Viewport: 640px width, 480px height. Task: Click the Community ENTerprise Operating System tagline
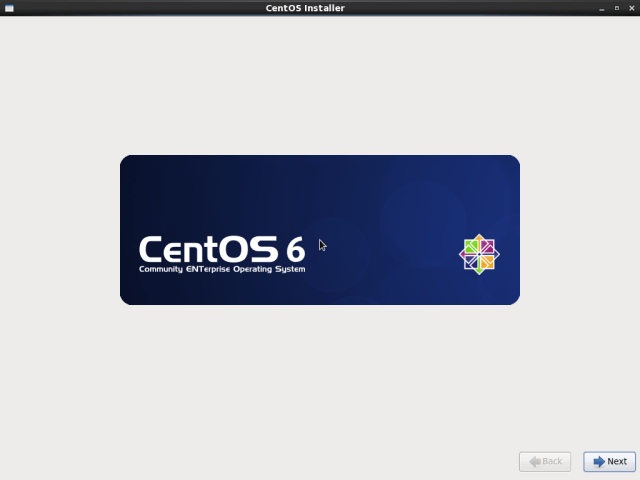pyautogui.click(x=222, y=270)
